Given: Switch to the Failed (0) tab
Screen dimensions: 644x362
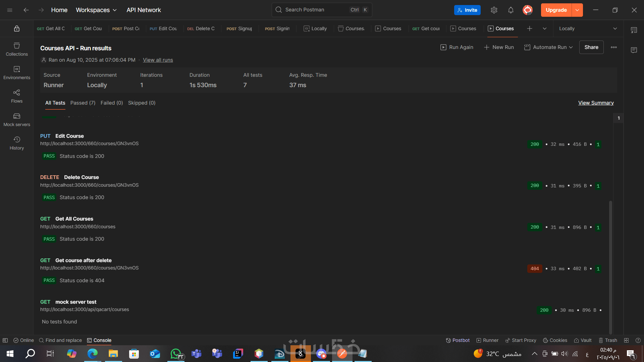Looking at the screenshot, I should (x=112, y=103).
